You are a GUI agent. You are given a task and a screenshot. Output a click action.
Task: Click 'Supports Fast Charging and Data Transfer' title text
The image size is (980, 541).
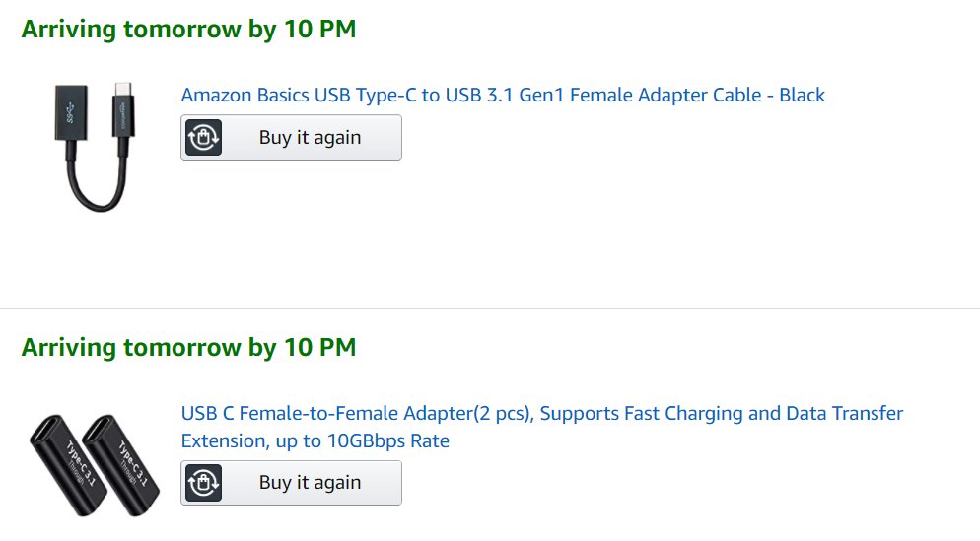[x=722, y=414]
